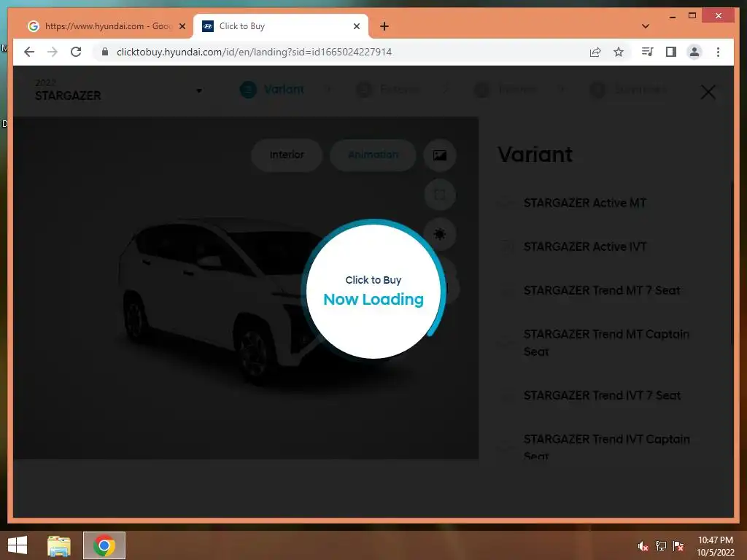Select the Click to Buy browser tab
The image size is (747, 560).
(x=280, y=26)
